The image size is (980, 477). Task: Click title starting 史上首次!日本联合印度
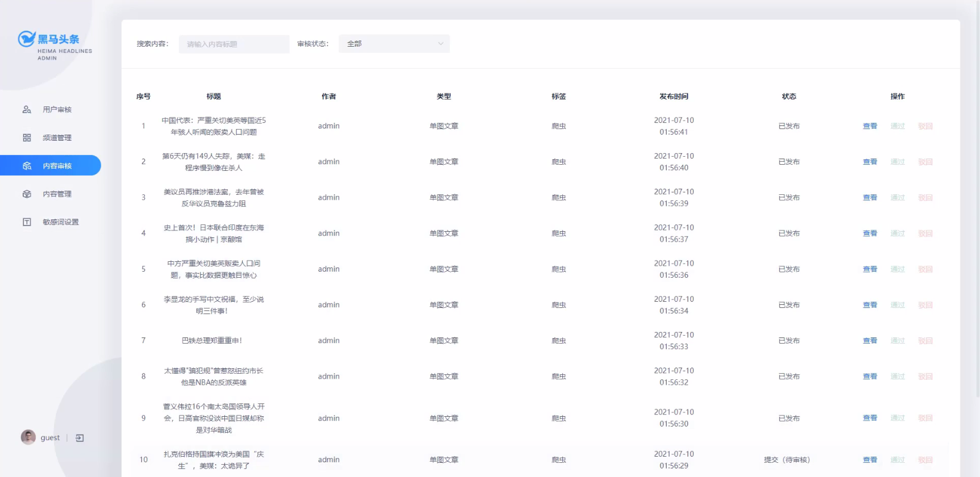coord(214,233)
